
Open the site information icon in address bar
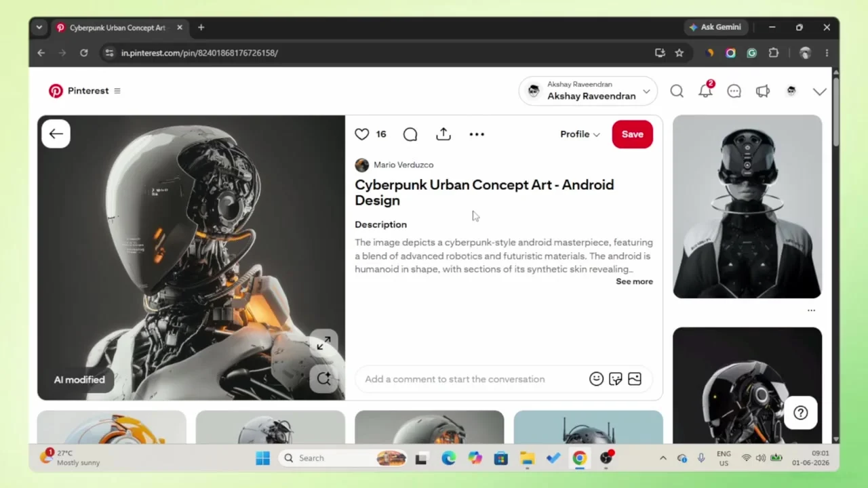[109, 53]
